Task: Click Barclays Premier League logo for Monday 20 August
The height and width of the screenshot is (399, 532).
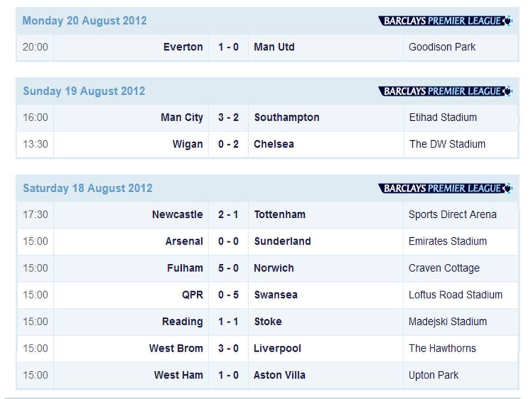Action: [x=445, y=21]
